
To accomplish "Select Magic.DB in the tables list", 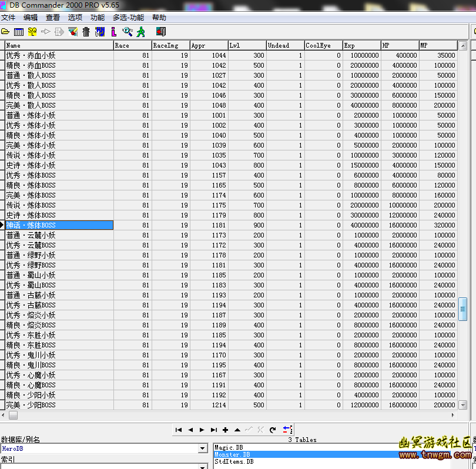I will 229,447.
